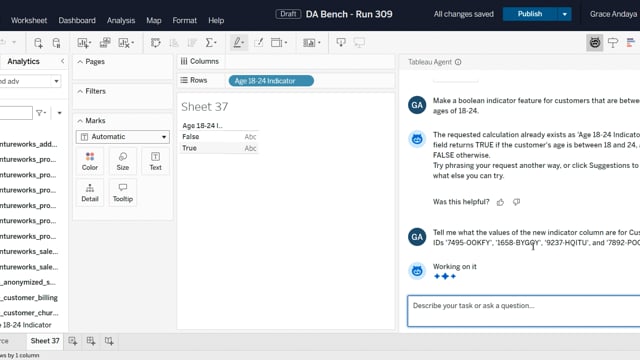640x360 pixels.
Task: Collapse the Filters shelf
Action: [x=80, y=91]
